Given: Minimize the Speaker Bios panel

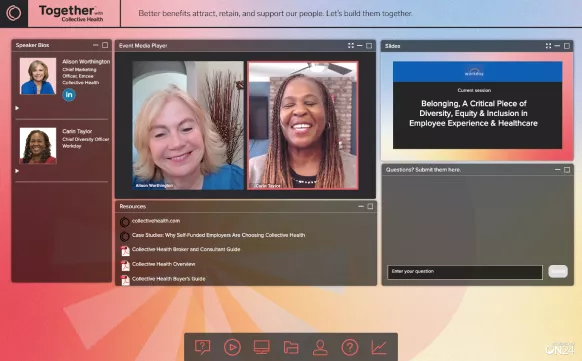Looking at the screenshot, I should point(96,45).
